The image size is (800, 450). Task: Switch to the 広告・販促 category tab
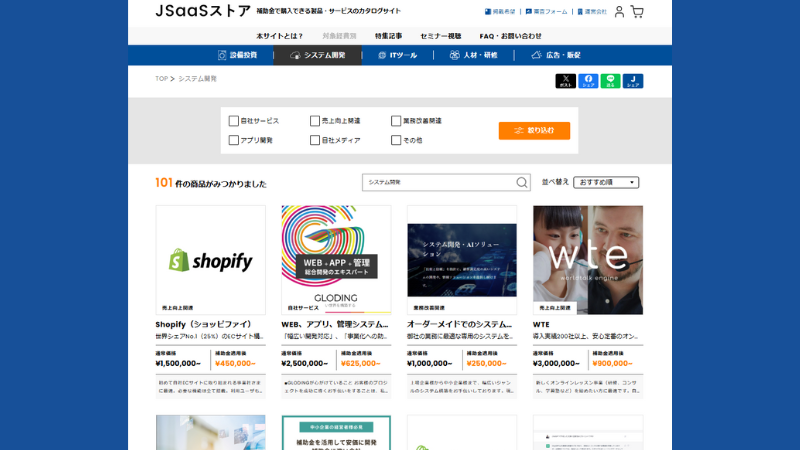556,55
